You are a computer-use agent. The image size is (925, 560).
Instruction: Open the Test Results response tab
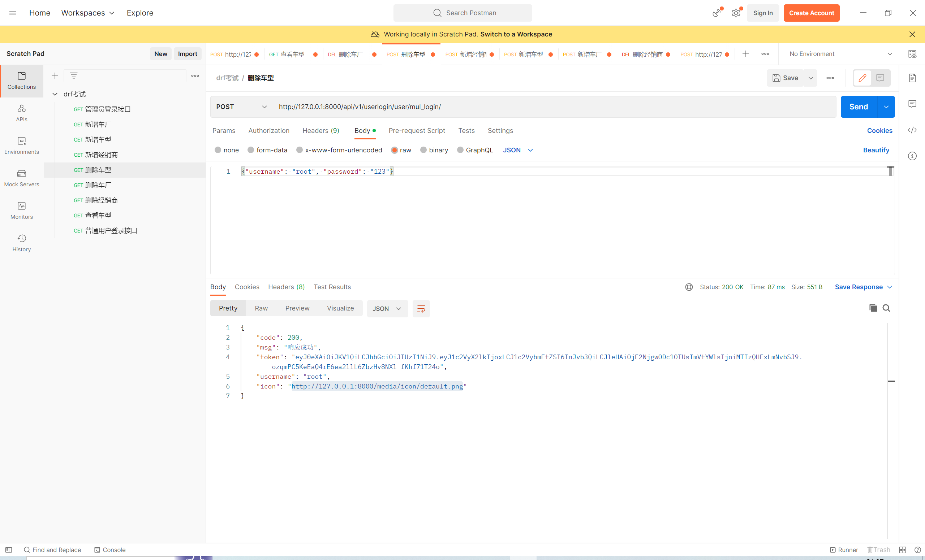[332, 287]
